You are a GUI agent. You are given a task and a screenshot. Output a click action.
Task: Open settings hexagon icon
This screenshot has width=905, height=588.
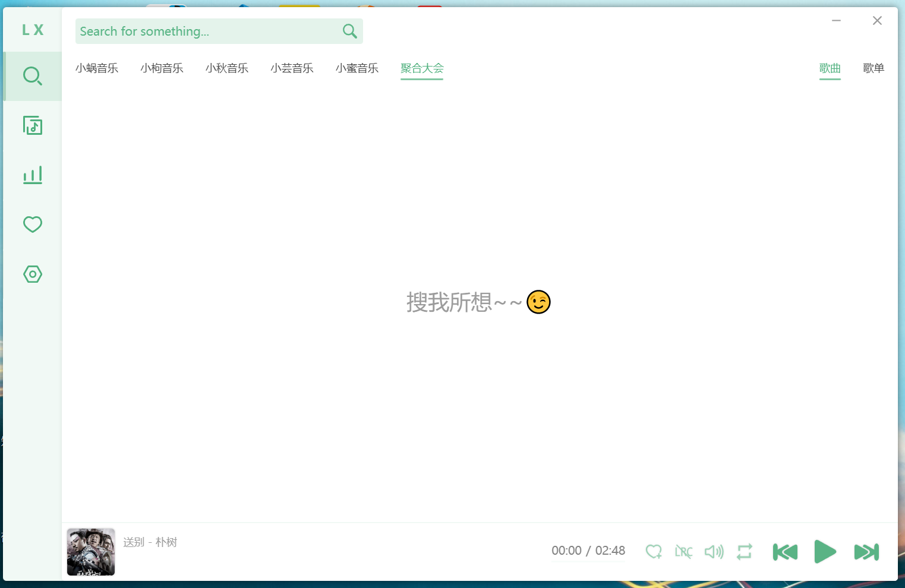[x=33, y=274]
